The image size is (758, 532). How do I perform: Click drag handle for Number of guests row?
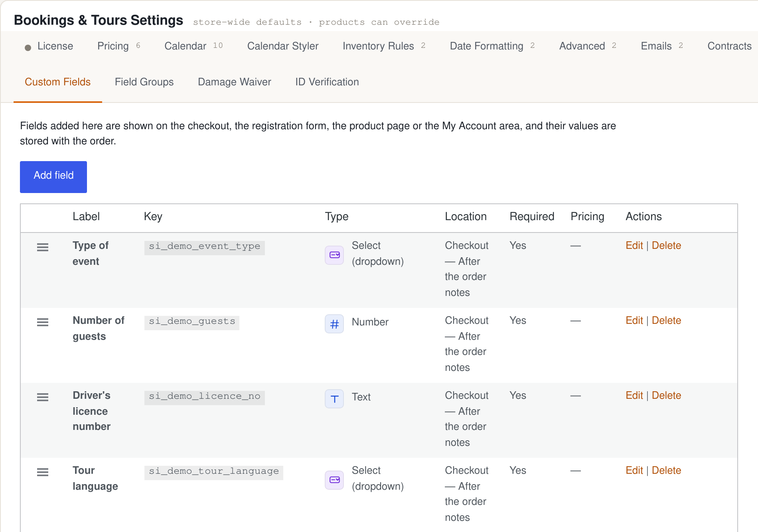click(x=43, y=322)
